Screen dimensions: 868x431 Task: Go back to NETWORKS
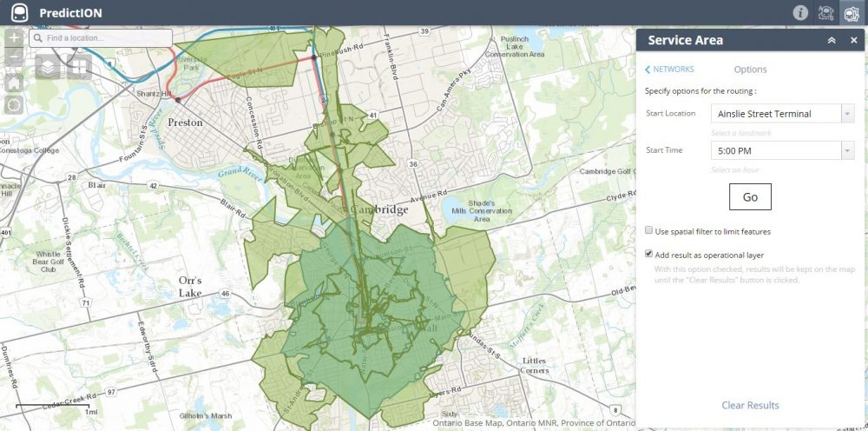coord(669,70)
